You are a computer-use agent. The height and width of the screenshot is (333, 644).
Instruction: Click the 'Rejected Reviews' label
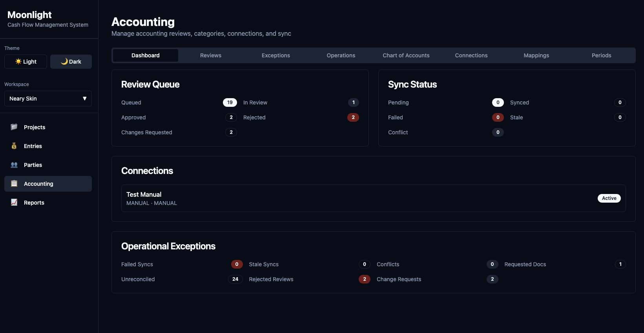pos(271,279)
